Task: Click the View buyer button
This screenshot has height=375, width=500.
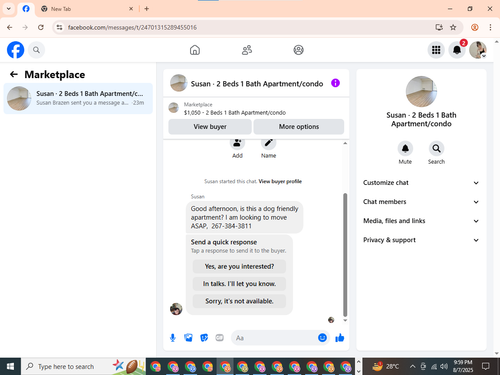Action: (210, 127)
